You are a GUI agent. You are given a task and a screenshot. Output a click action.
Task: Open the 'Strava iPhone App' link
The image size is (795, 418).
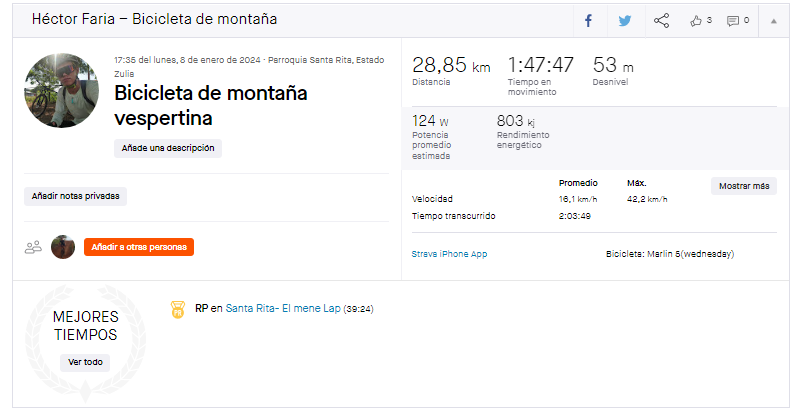449,254
